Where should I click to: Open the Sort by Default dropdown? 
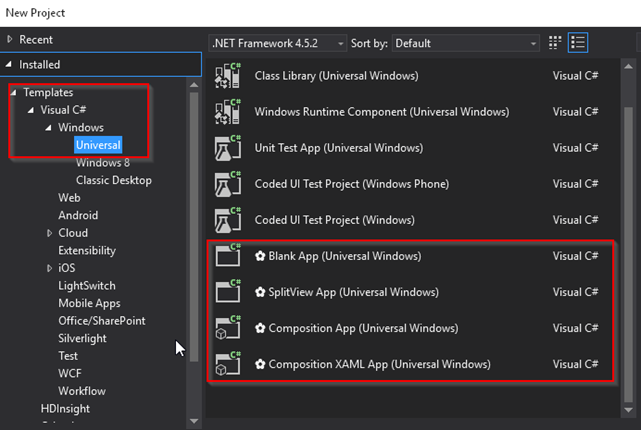(465, 43)
